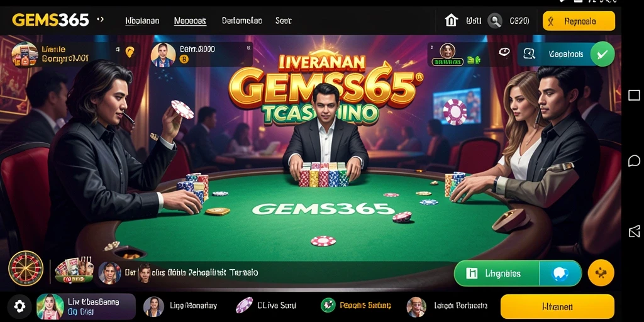The width and height of the screenshot is (644, 322).
Task: Click the Tenasio text in the lower caption
Action: coord(244,272)
